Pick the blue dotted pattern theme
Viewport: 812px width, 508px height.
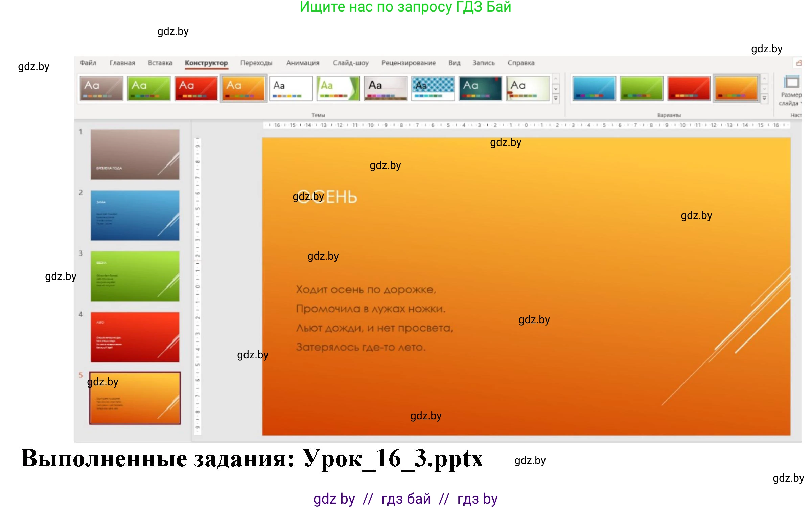pos(433,88)
